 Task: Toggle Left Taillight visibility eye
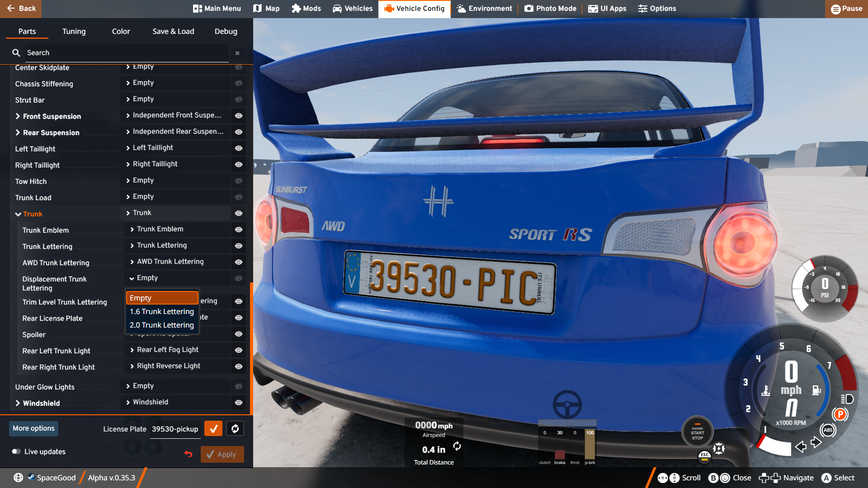(239, 148)
